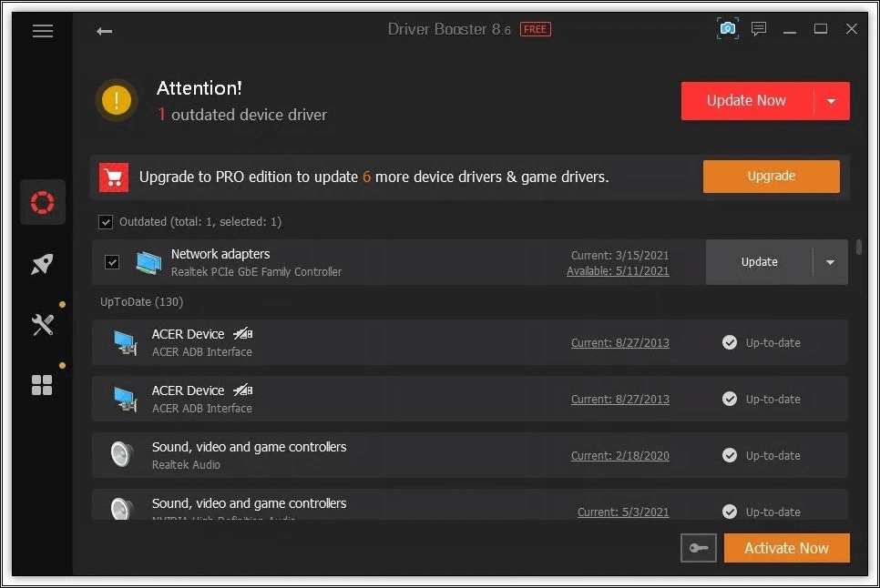Click the Update Now button
880x588 pixels.
tap(746, 101)
